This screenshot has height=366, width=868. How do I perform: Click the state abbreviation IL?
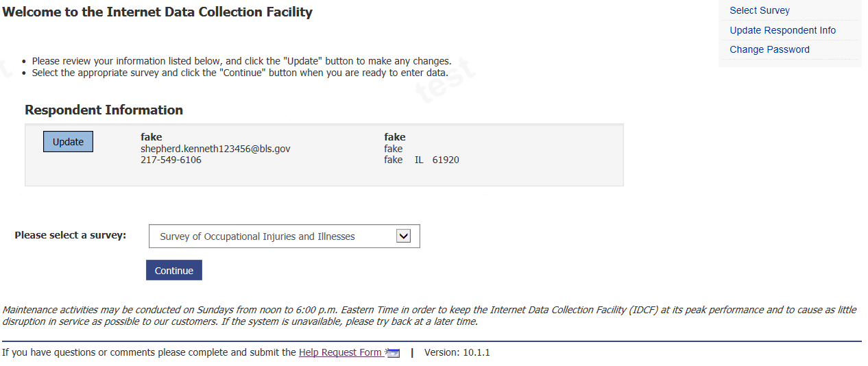419,160
